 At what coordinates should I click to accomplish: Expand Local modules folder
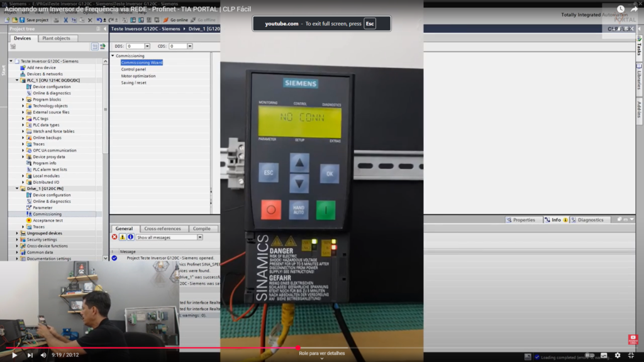23,176
